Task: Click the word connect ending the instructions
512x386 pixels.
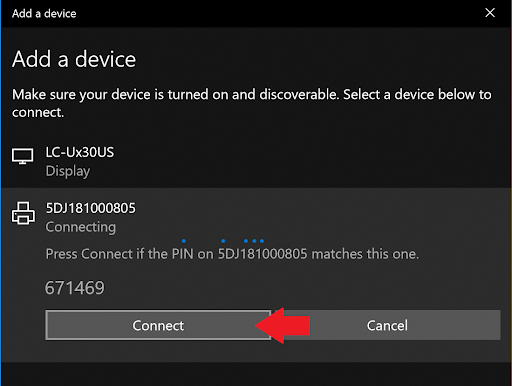Action: 38,113
